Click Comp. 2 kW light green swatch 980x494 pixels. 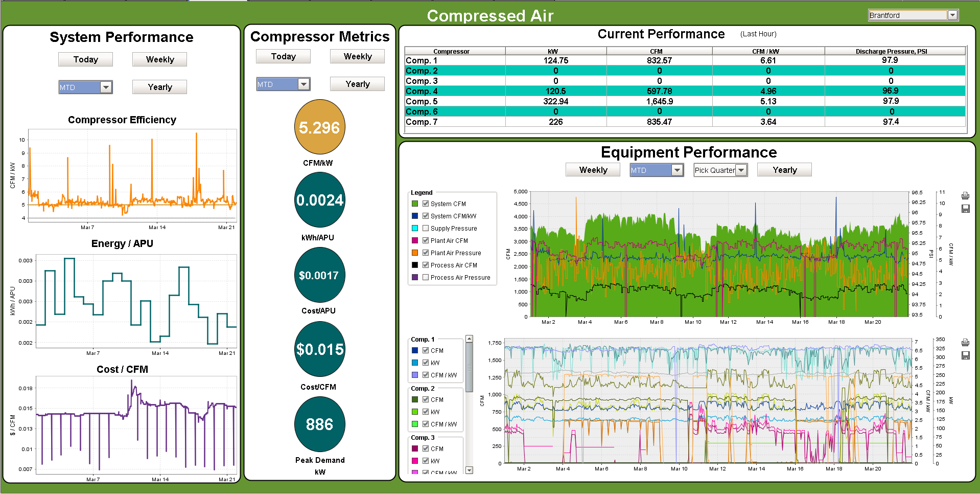coord(415,412)
